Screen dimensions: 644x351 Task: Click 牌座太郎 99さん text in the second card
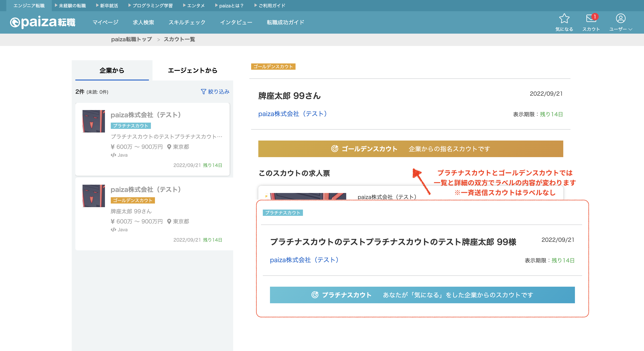131,211
